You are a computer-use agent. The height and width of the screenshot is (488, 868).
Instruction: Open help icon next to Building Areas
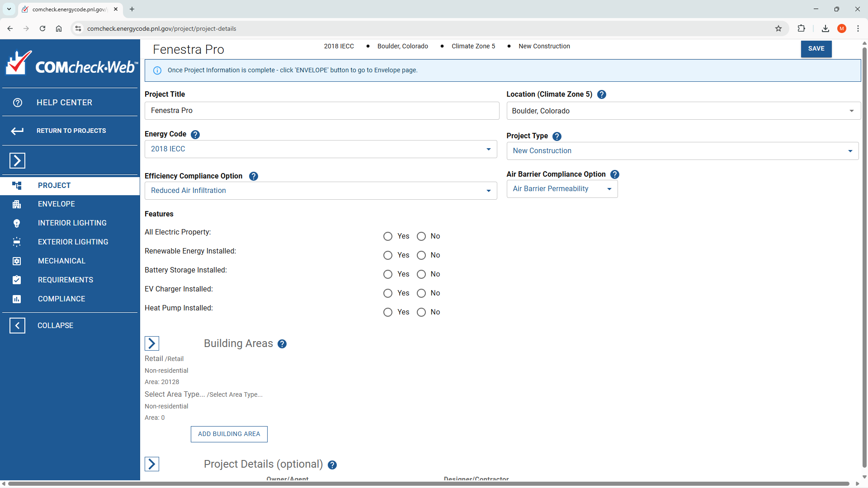(282, 344)
